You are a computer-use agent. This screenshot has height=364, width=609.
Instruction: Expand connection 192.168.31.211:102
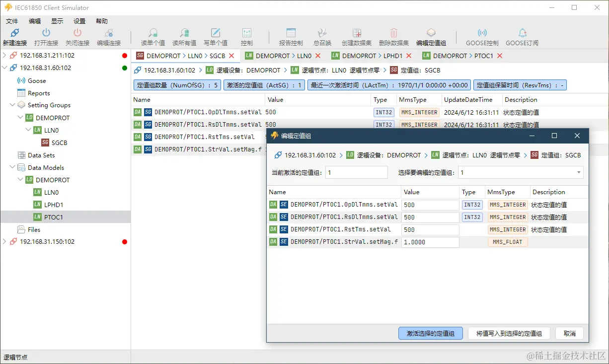(4, 55)
